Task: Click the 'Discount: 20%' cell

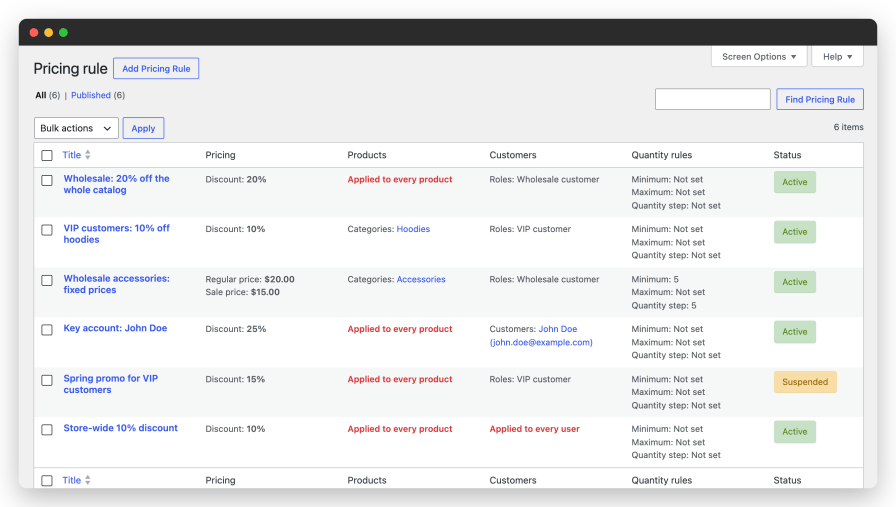Action: [235, 179]
